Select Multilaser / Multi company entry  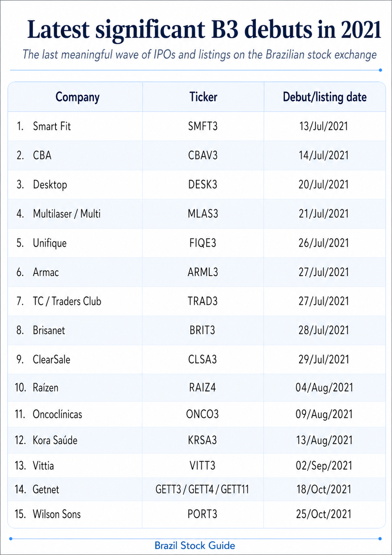click(x=67, y=214)
